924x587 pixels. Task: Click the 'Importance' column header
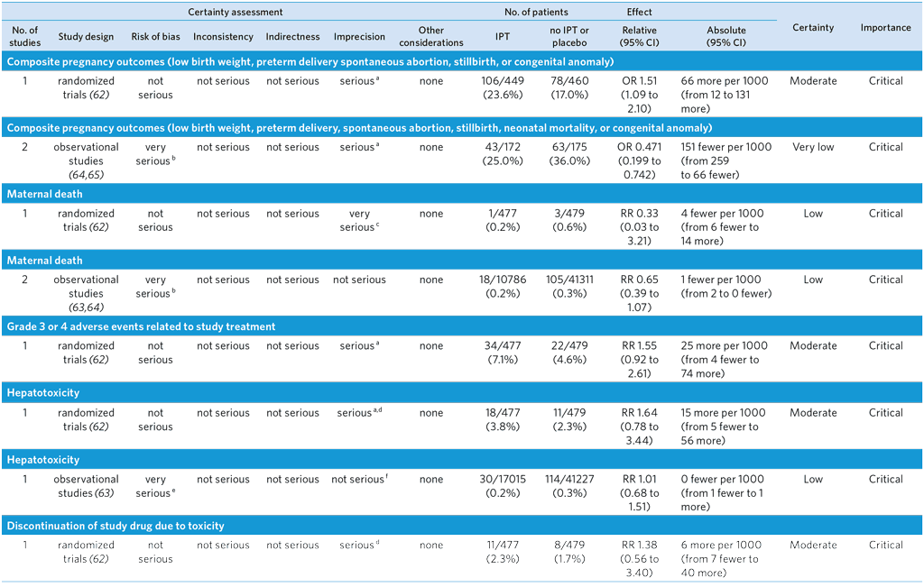point(885,28)
